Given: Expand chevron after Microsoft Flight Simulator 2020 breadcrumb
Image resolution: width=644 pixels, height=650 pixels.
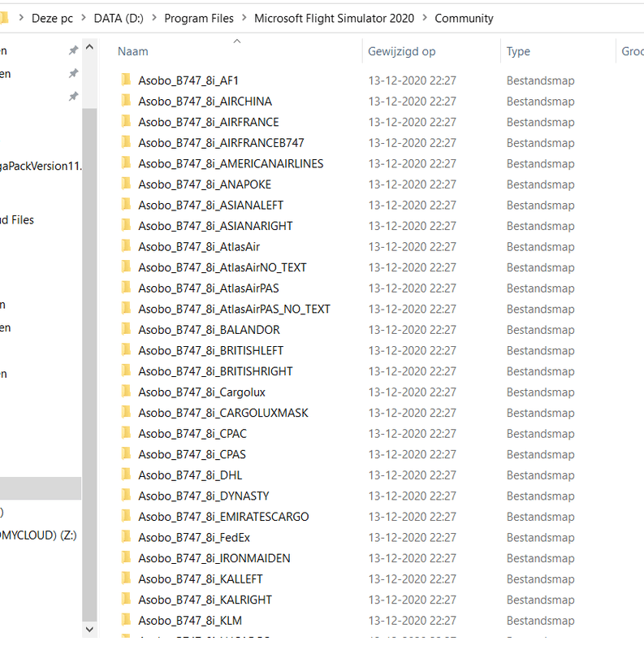Looking at the screenshot, I should 425,18.
